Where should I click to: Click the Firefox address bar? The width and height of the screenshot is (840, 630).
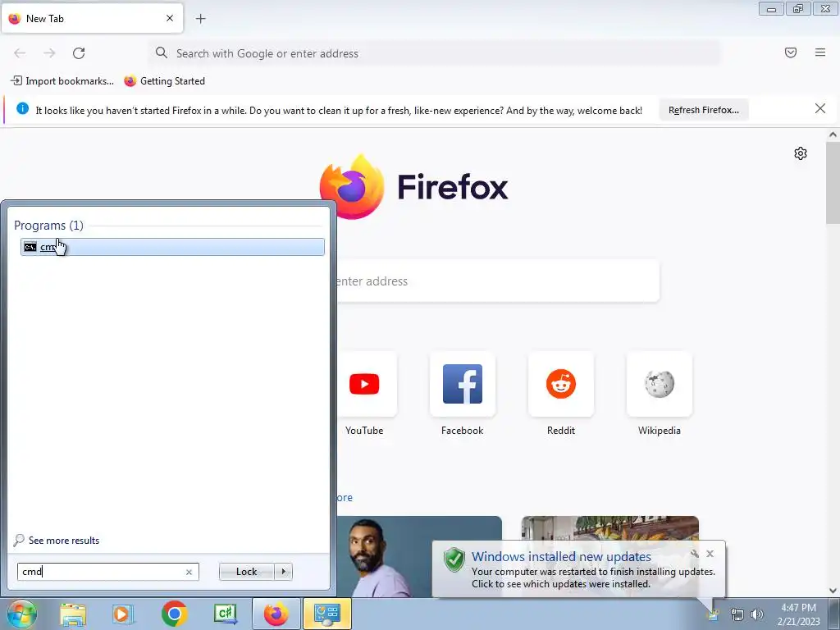(435, 53)
